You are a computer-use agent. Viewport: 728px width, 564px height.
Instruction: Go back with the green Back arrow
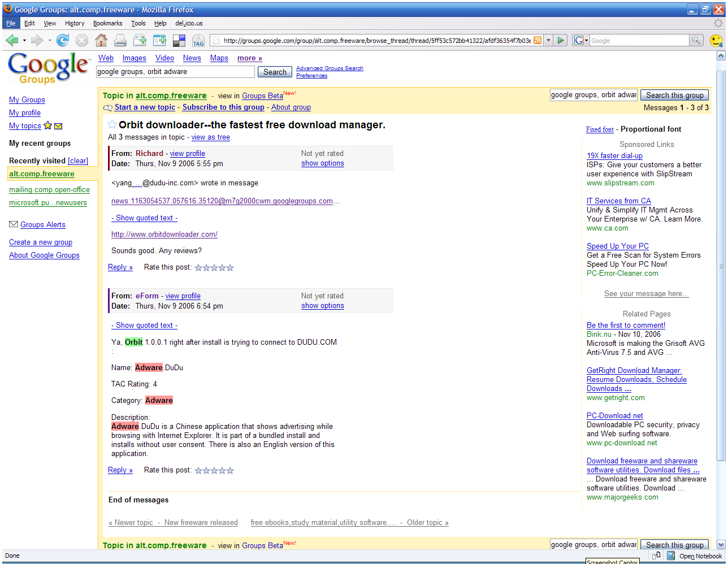click(11, 40)
